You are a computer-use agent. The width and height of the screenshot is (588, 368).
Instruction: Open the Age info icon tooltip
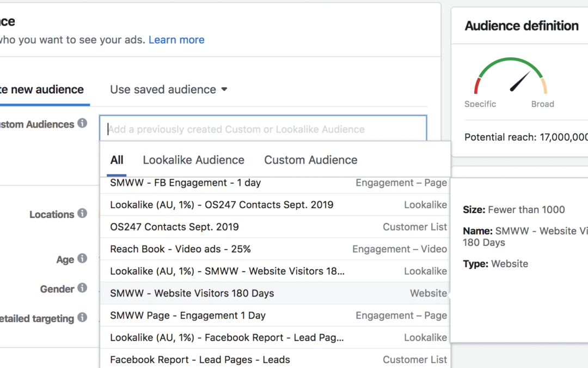pyautogui.click(x=83, y=258)
